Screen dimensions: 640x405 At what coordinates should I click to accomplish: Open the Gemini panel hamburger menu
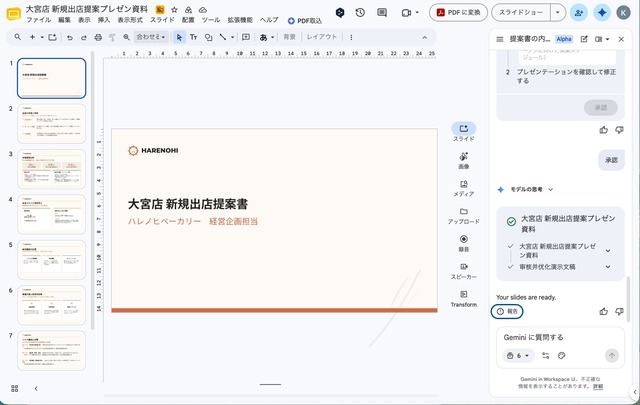point(500,39)
